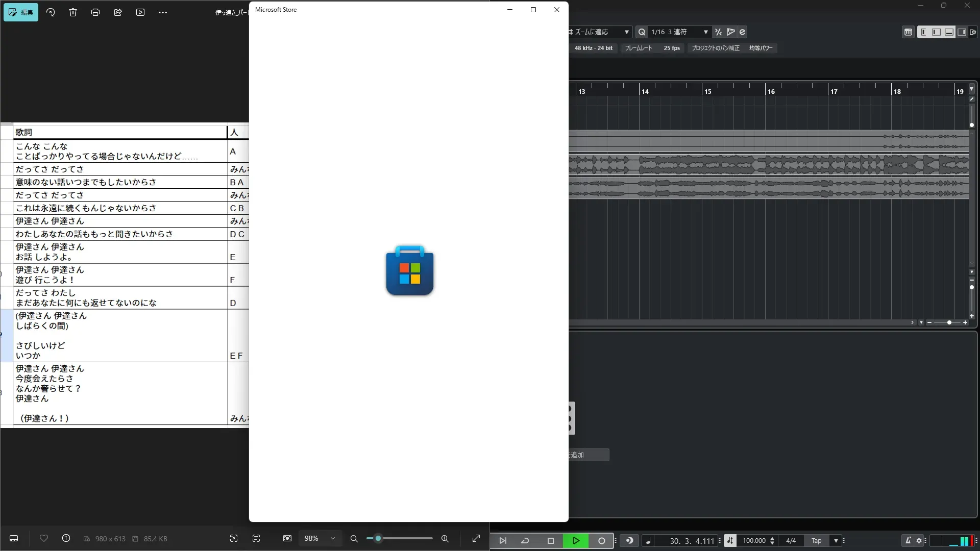Toggle the tempo track activation button
This screenshot has height=551, width=980.
pyautogui.click(x=730, y=541)
